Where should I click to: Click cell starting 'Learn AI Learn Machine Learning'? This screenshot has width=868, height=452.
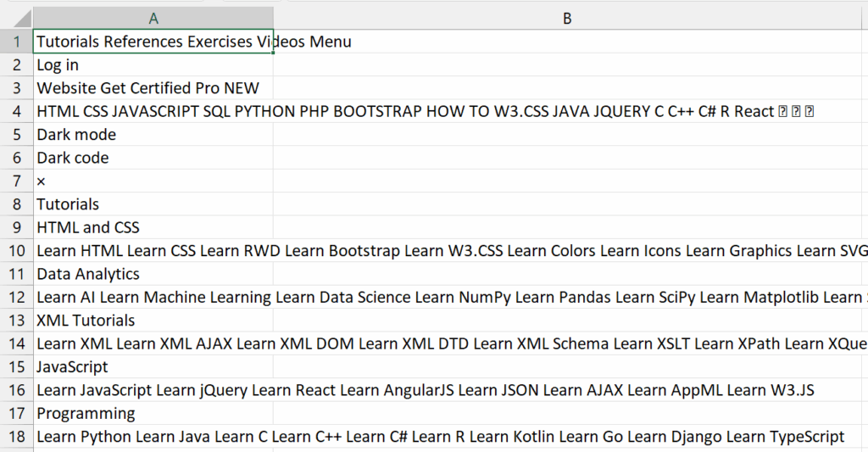coord(153,298)
